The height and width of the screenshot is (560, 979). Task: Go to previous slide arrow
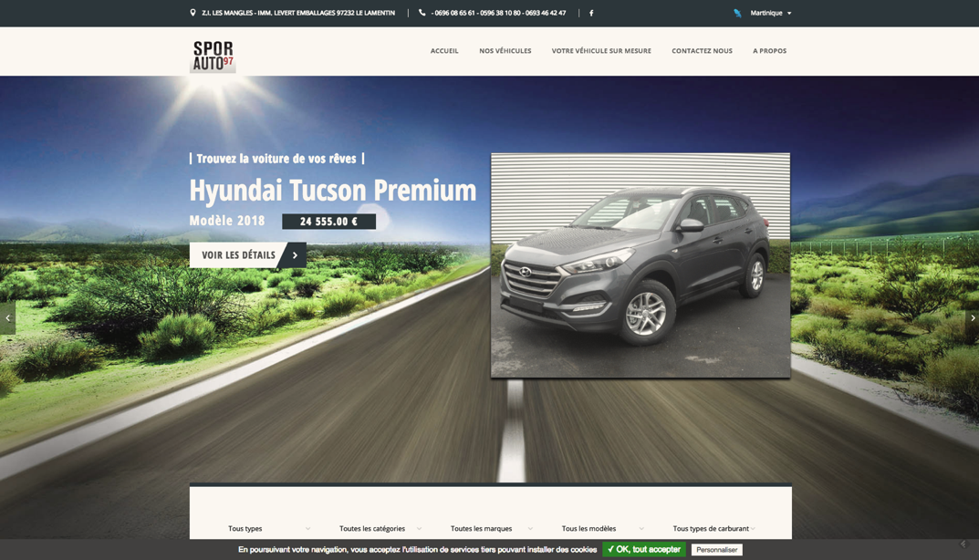(x=7, y=317)
